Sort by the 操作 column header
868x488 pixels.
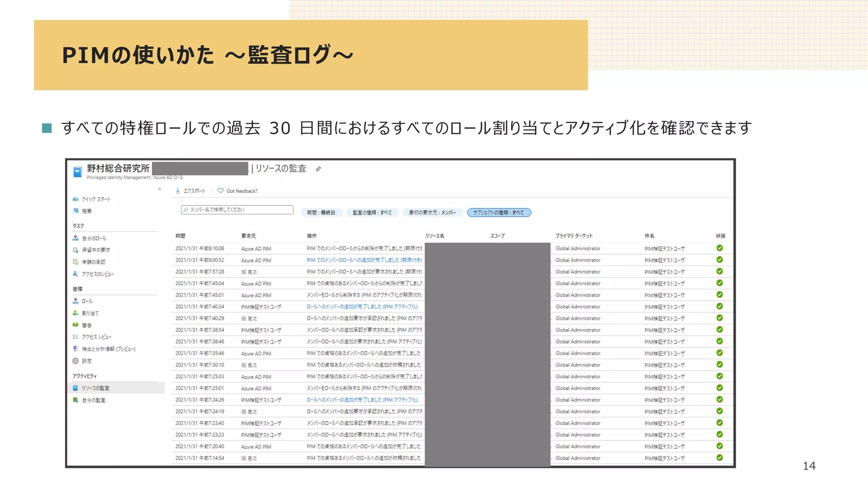coord(312,236)
